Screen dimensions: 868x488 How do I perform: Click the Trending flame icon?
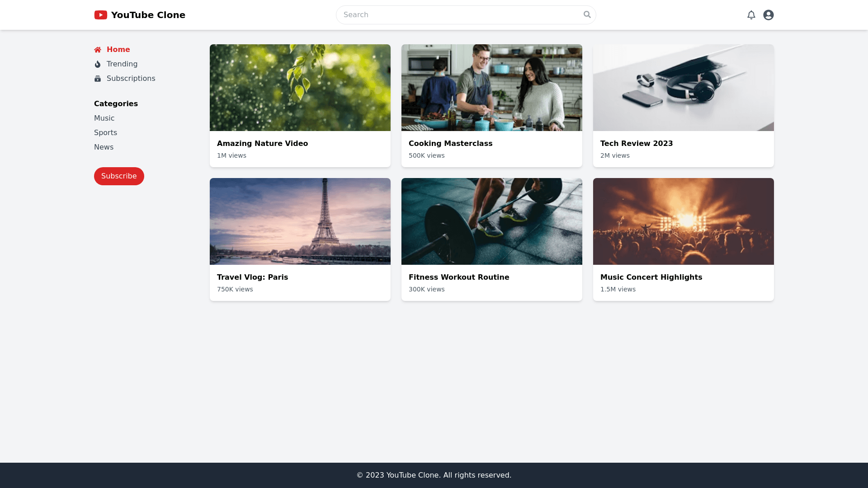[x=98, y=64]
